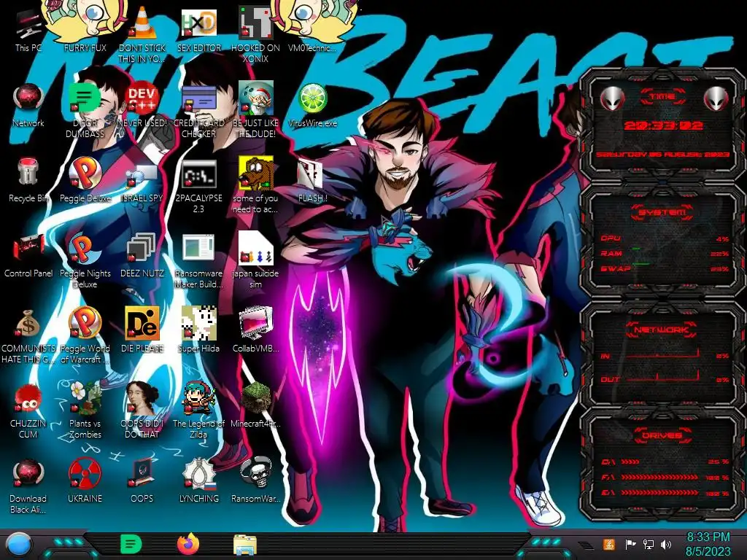747x560 pixels.
Task: Click the Java tray icon
Action: point(608,544)
